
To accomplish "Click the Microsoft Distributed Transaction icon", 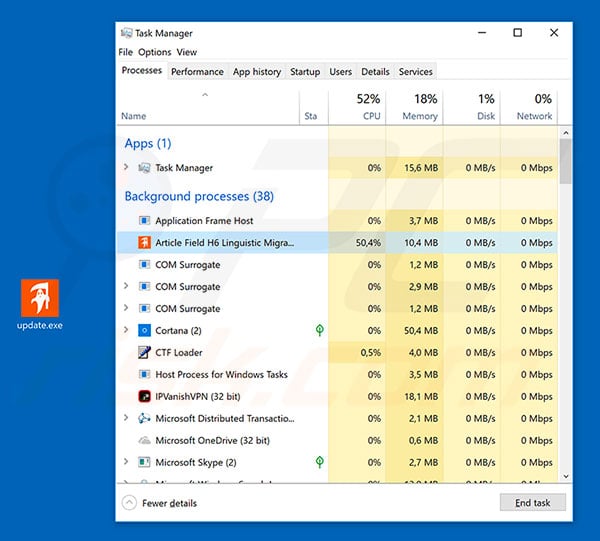I will click(144, 418).
